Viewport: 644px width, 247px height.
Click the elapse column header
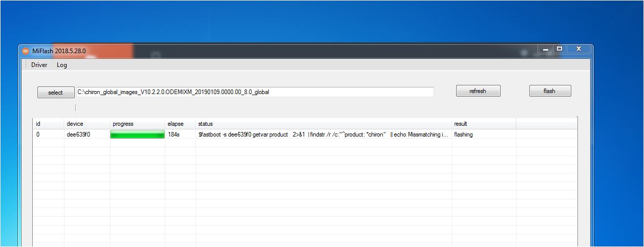coord(180,124)
